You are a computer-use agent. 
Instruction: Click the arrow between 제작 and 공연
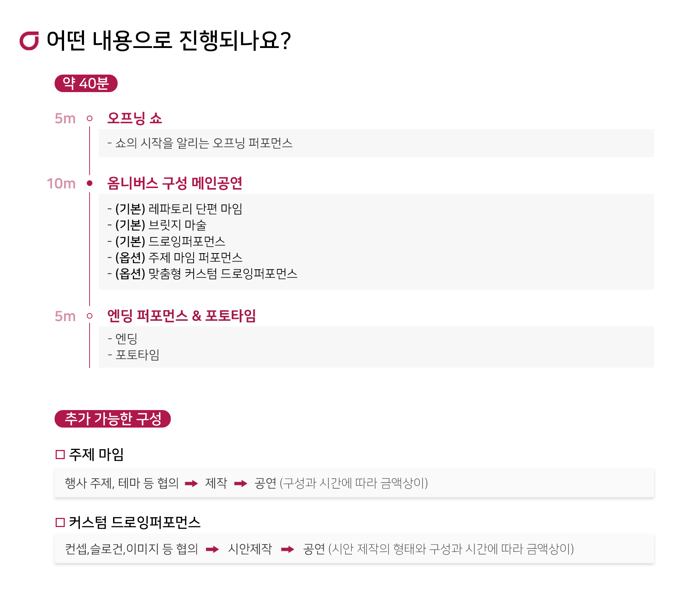(240, 484)
